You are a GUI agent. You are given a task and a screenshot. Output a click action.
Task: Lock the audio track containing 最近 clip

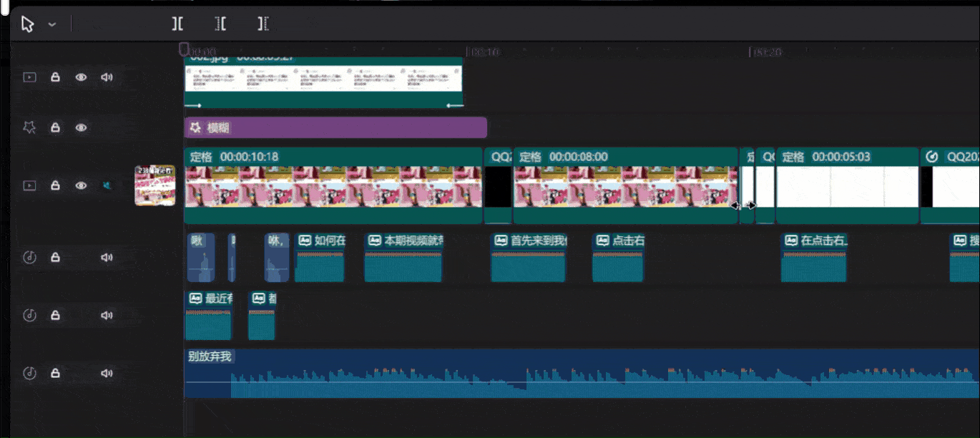coord(55,315)
